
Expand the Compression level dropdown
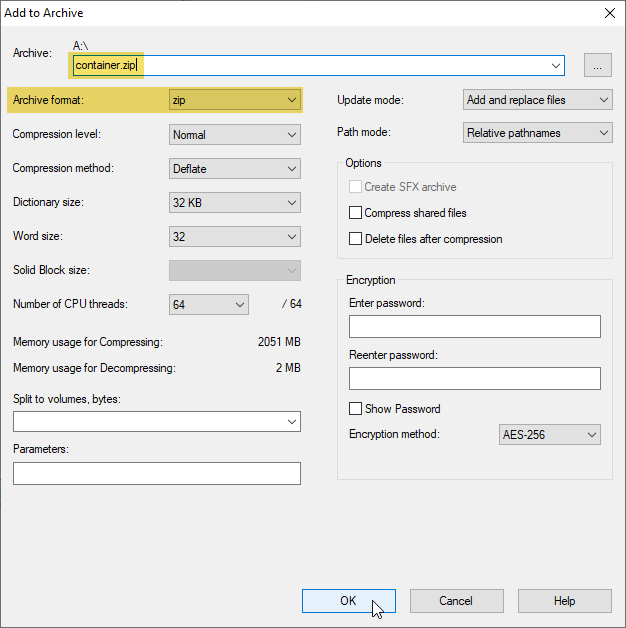click(235, 135)
